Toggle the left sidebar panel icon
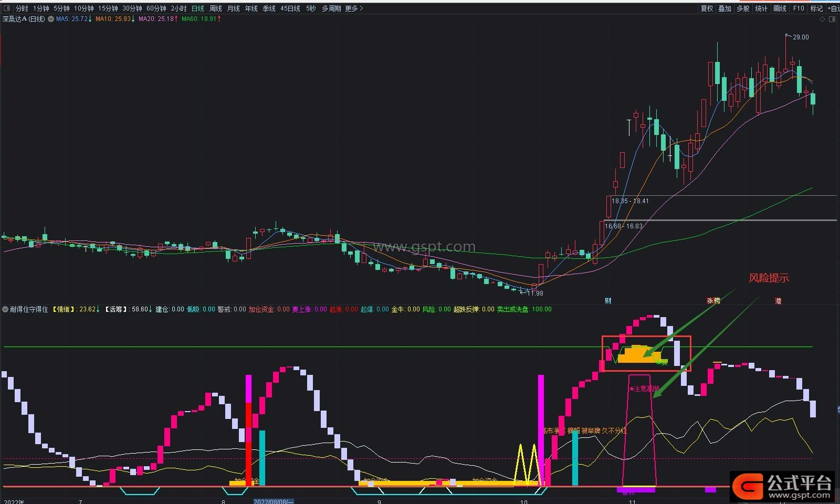 (x=7, y=8)
